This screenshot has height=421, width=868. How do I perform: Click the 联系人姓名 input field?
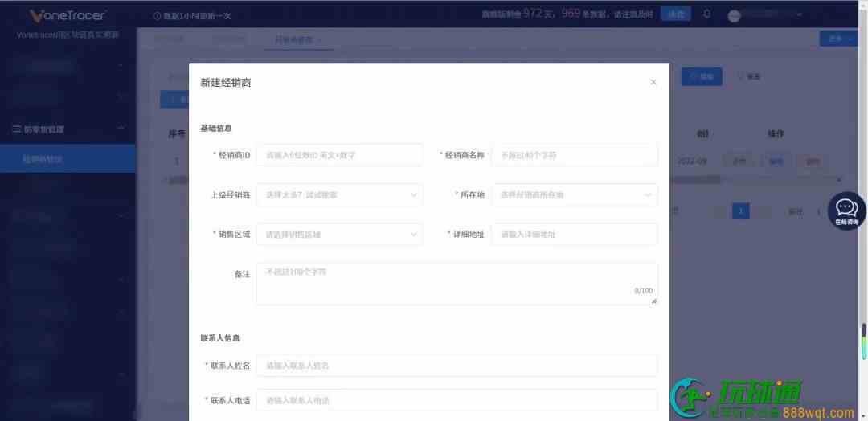coord(457,366)
